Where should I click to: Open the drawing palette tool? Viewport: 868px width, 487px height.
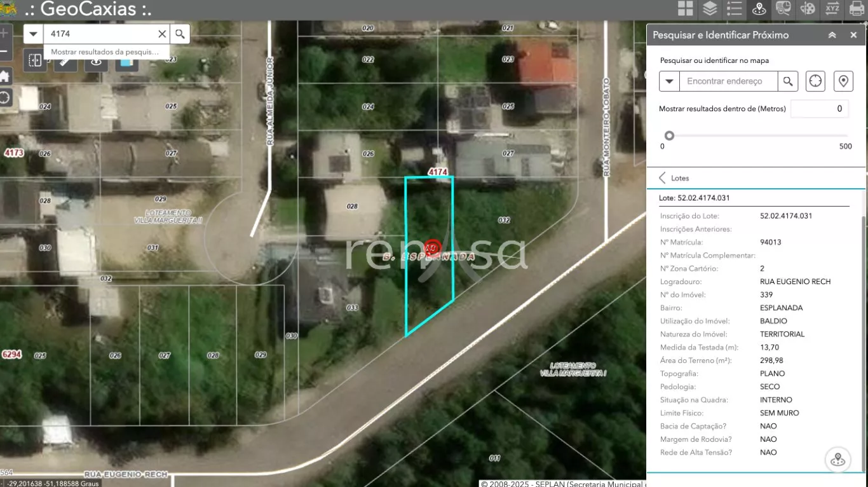coord(808,9)
